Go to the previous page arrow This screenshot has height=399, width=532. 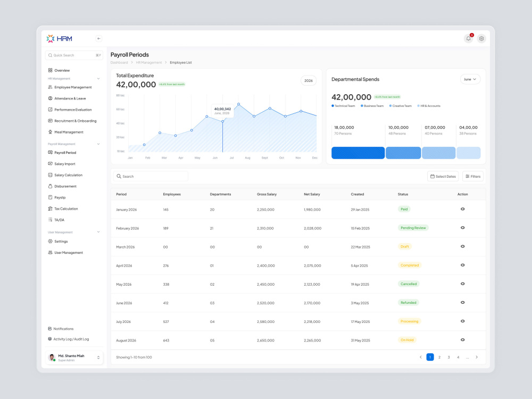click(421, 358)
